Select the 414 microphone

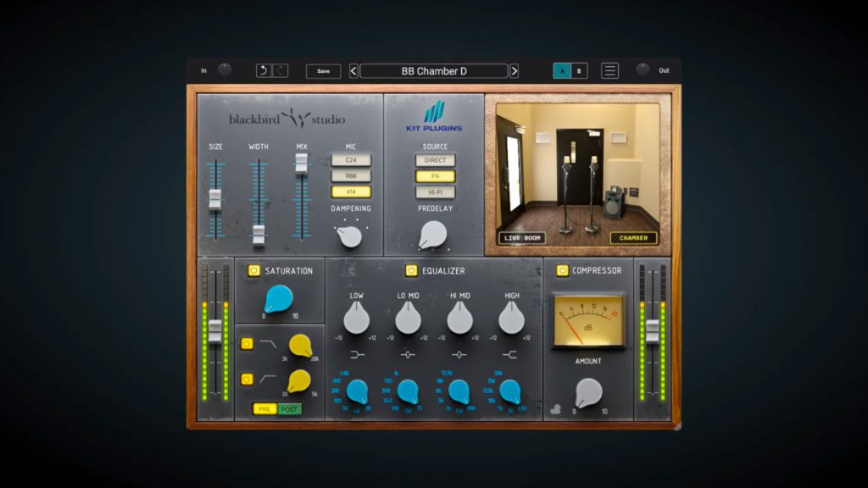click(351, 192)
